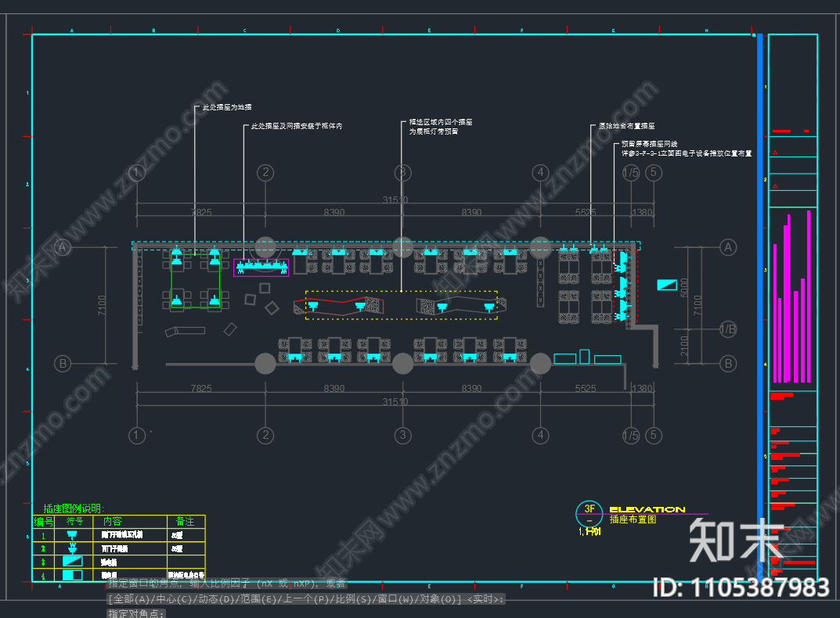The width and height of the screenshot is (840, 618).
Task: Select the 5000 vertical dimension text
Action: [684, 288]
